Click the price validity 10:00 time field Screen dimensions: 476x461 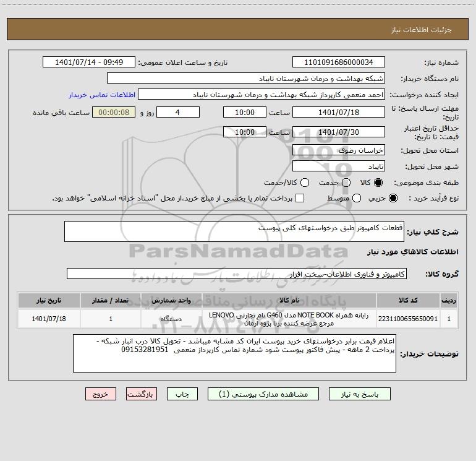245,132
